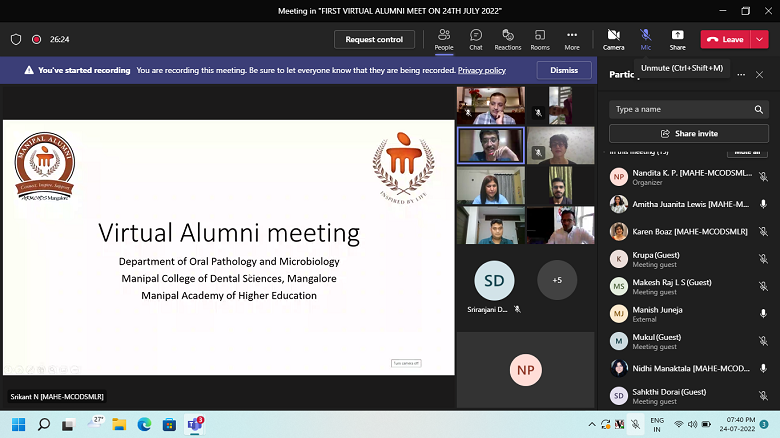Show the +5 overflow participants

pos(557,280)
